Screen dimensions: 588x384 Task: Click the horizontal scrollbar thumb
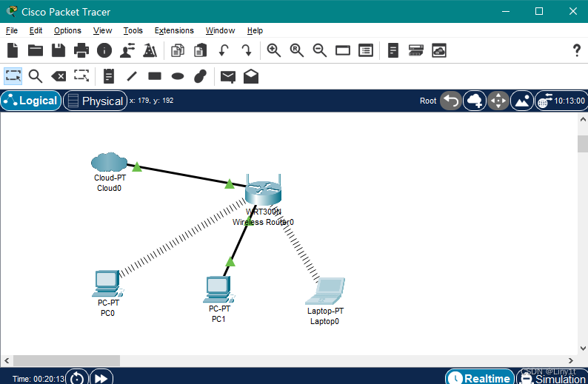coord(67,361)
